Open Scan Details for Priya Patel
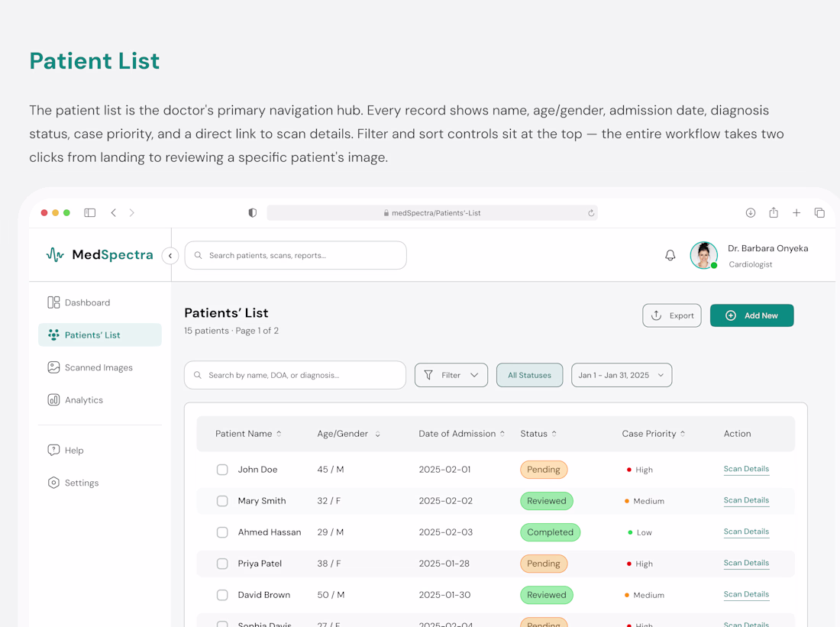This screenshot has height=627, width=840. coord(746,563)
